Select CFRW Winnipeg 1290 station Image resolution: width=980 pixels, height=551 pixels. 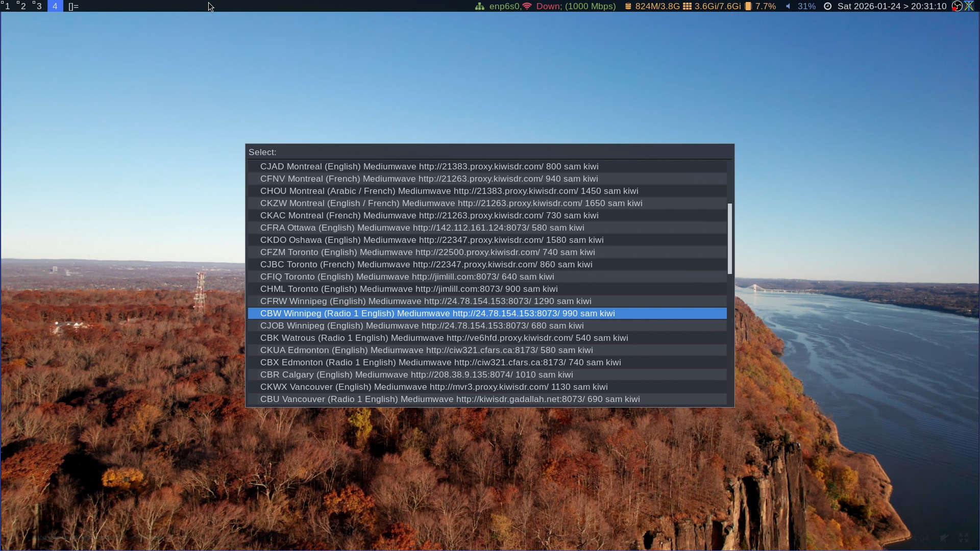coord(487,301)
